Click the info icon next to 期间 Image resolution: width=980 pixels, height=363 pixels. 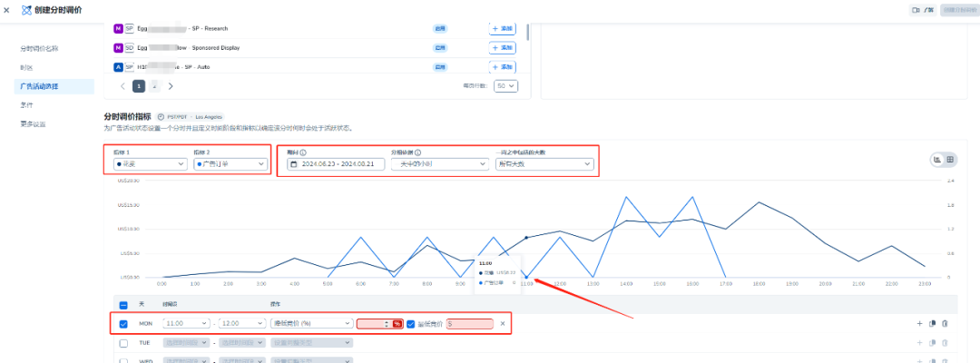click(303, 152)
